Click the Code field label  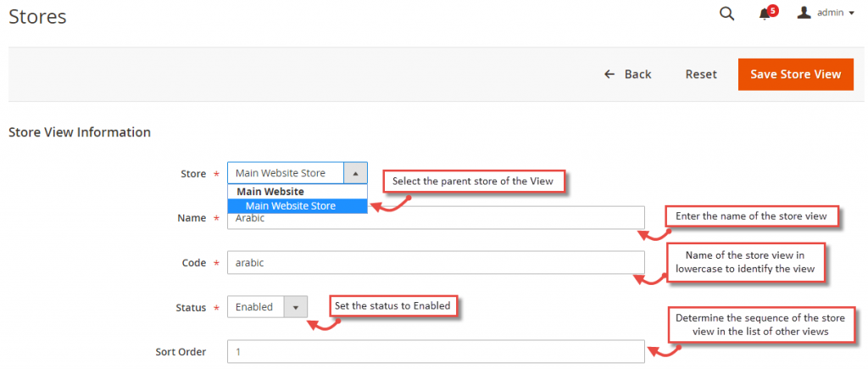pos(194,263)
